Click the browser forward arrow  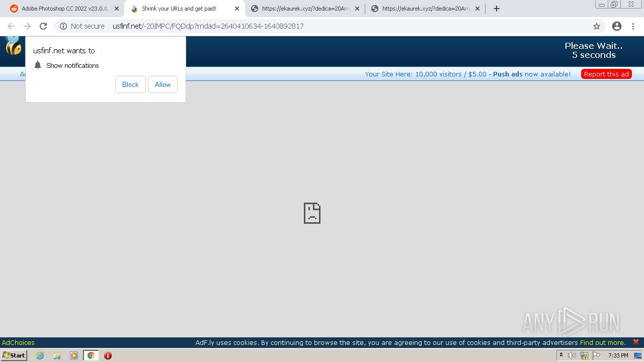(27, 26)
